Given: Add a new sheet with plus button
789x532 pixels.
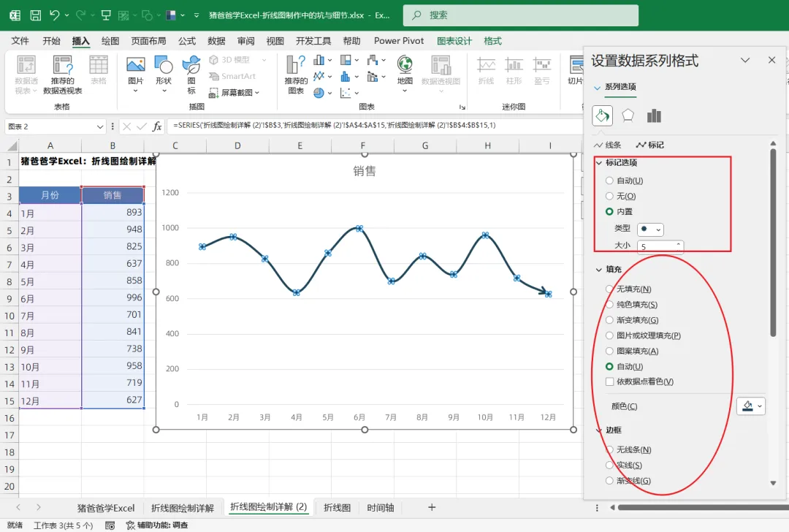Looking at the screenshot, I should [x=431, y=507].
